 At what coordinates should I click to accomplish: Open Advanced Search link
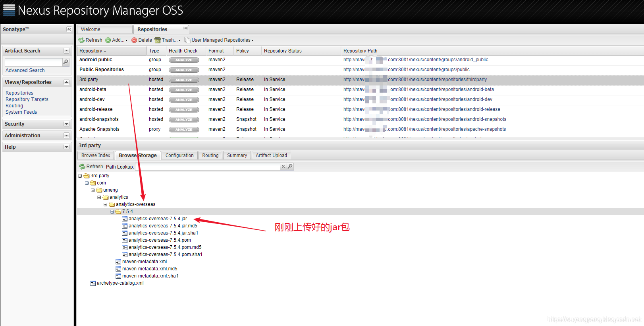(x=25, y=70)
